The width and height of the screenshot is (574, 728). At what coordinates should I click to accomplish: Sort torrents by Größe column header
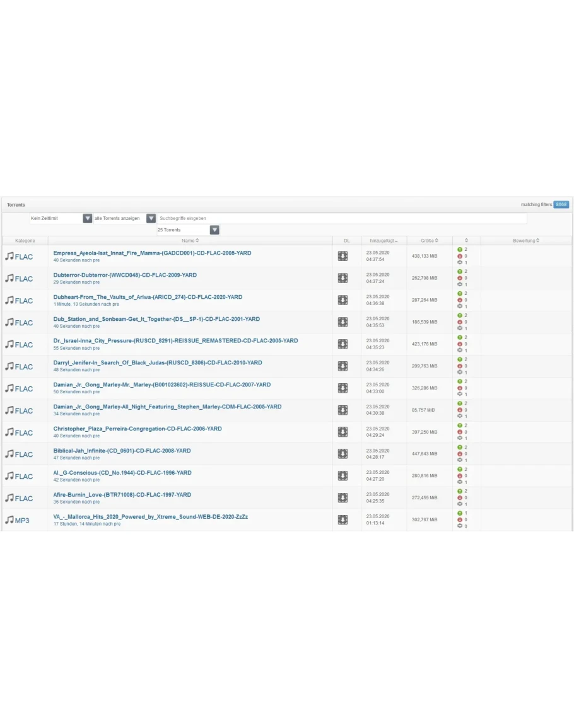click(429, 241)
